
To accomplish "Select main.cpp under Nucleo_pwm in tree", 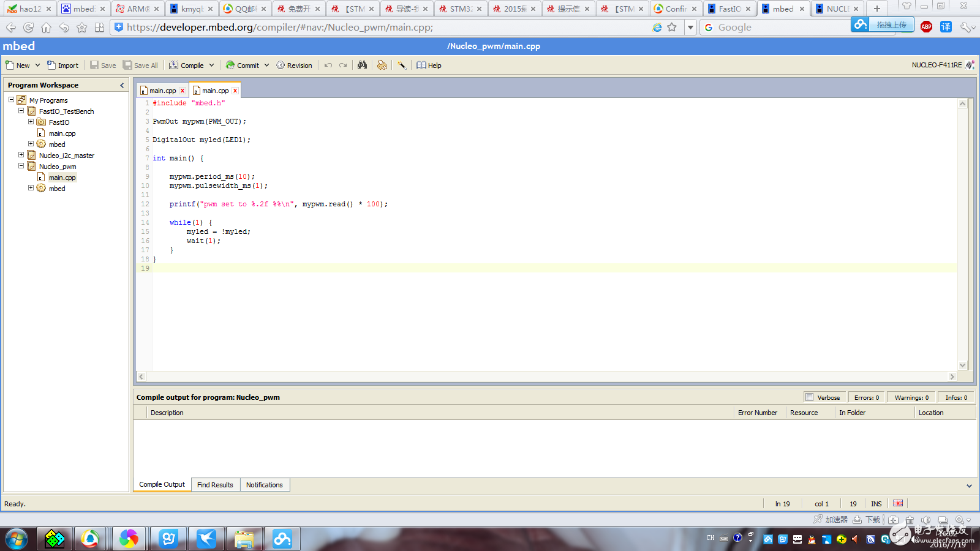I will 62,178.
